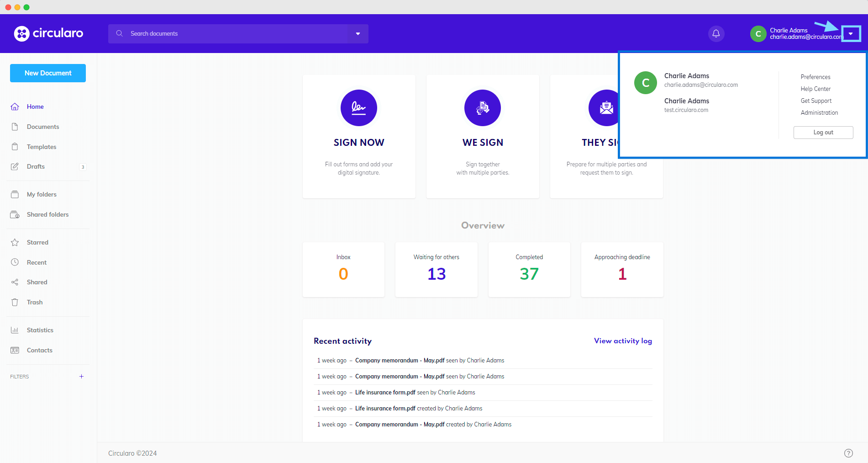Viewport: 868px width, 463px height.
Task: Click the Log out button
Action: 823,132
